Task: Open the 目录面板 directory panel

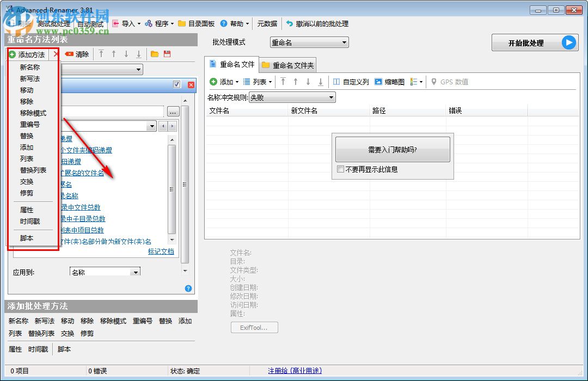Action: point(197,23)
